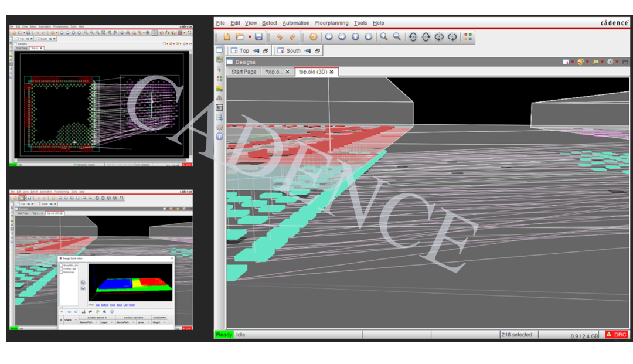Click the orange refresh icon in the main toolbar
Screen dimensions: 633x364
coord(314,37)
